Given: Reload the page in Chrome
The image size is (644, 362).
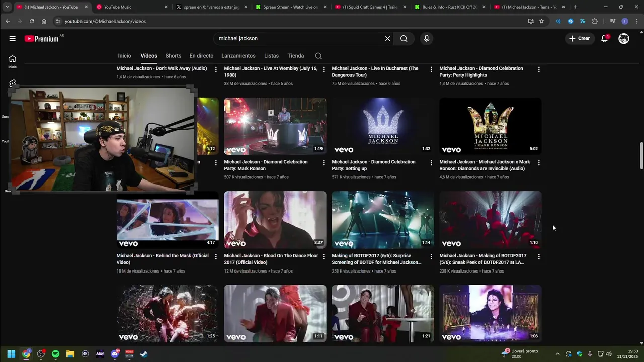Looking at the screenshot, I should [x=32, y=21].
